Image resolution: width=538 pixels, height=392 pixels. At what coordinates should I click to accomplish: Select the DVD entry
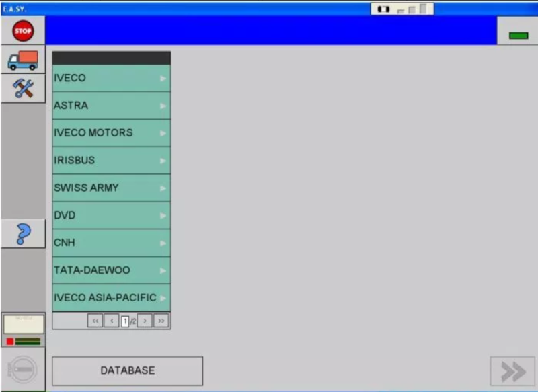pos(111,215)
